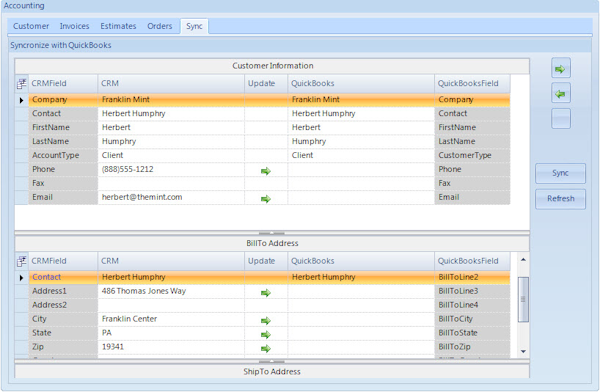Click the State row update arrow

tap(266, 335)
